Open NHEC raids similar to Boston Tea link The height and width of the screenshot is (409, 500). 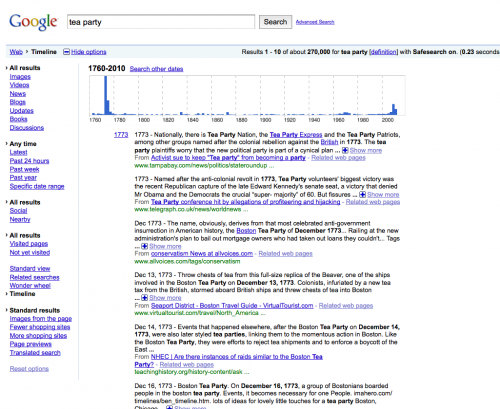(x=237, y=357)
